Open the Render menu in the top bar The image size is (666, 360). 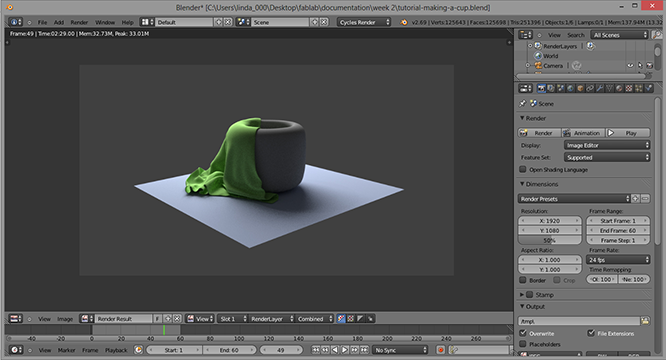click(x=79, y=22)
